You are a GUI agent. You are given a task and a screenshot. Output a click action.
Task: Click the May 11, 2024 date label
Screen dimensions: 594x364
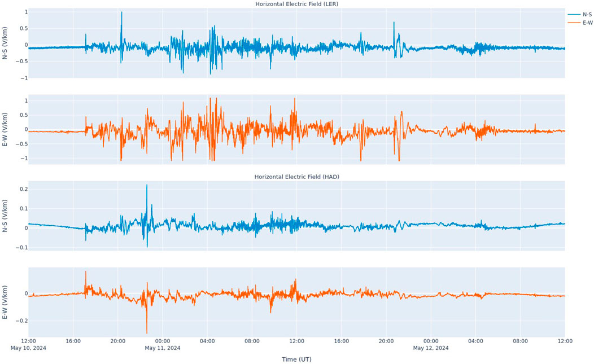[163, 348]
